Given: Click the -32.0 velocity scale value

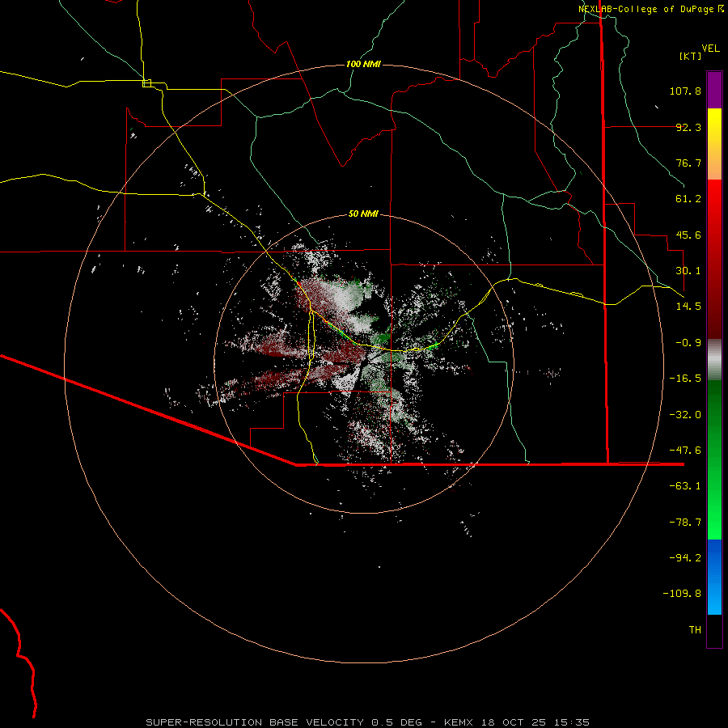Looking at the screenshot, I should pos(685,415).
